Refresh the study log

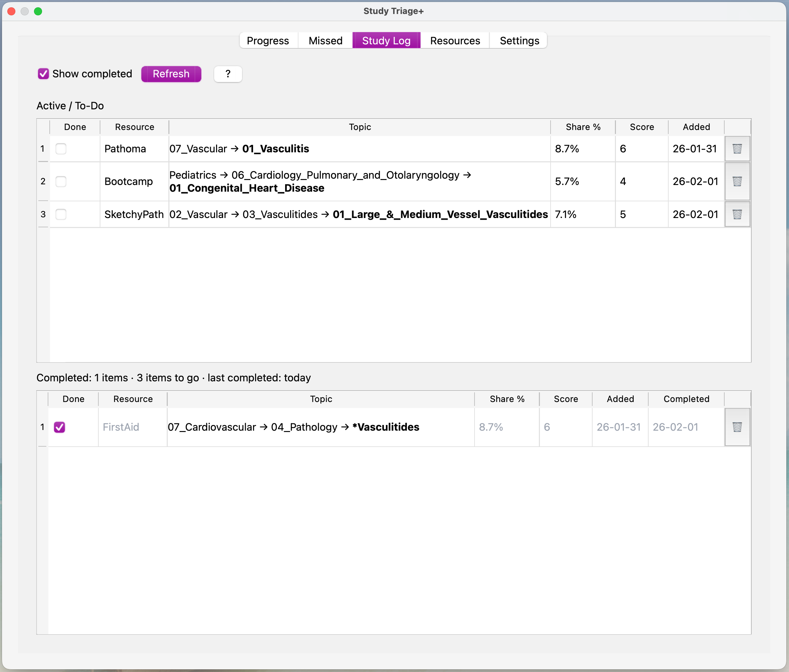click(171, 74)
